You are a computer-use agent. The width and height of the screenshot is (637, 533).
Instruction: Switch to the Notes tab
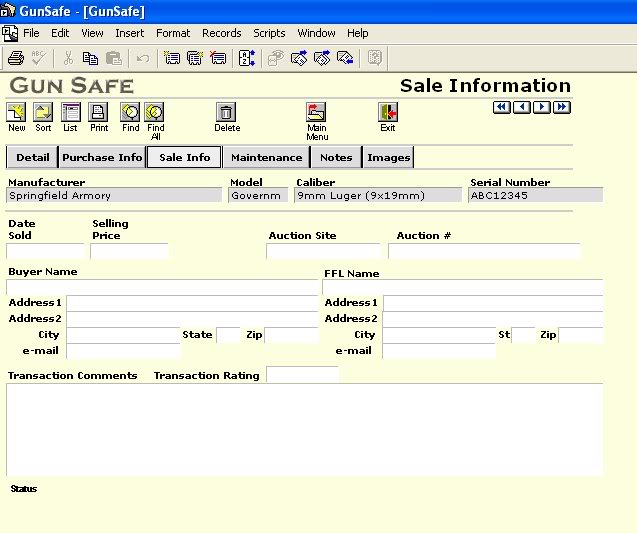(336, 157)
